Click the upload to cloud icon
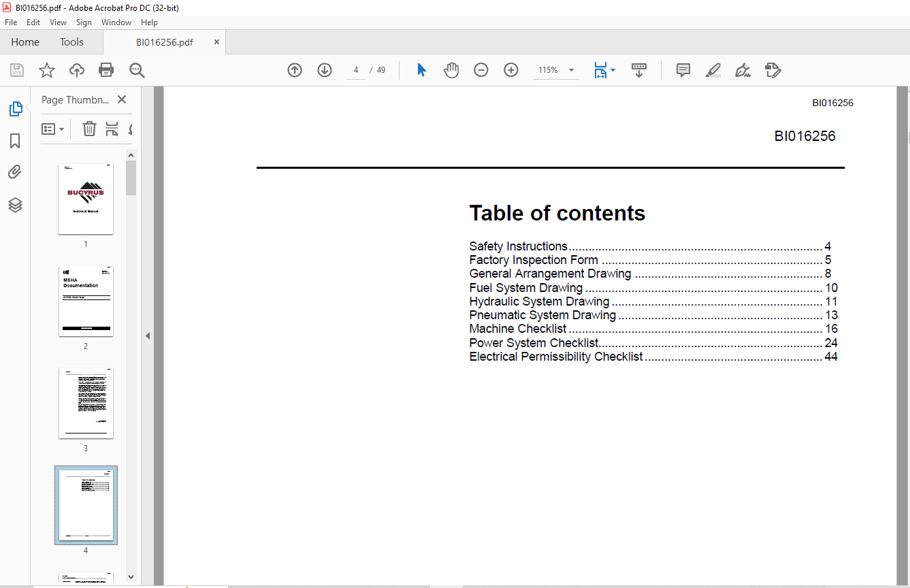Viewport: 910px width, 588px height. coord(77,70)
